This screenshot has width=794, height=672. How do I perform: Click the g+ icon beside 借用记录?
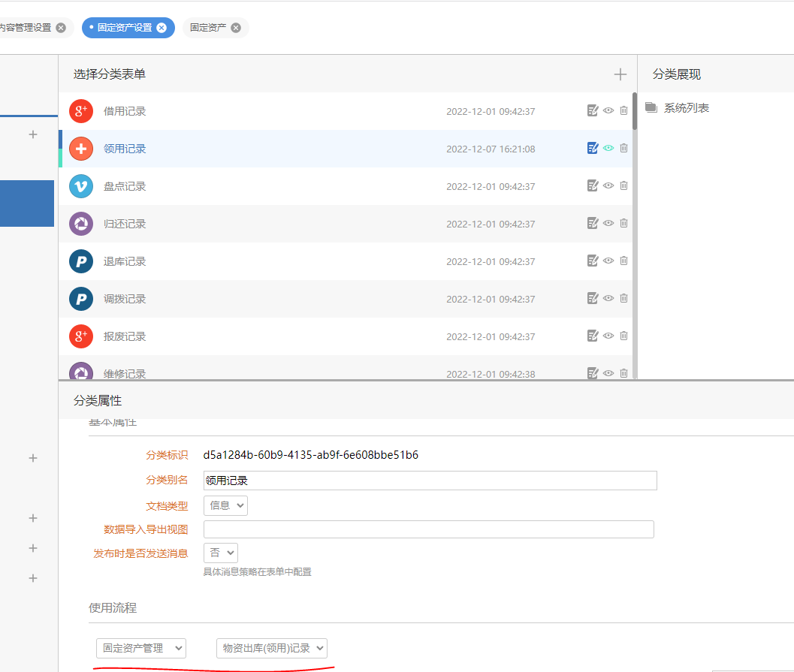[x=80, y=110]
